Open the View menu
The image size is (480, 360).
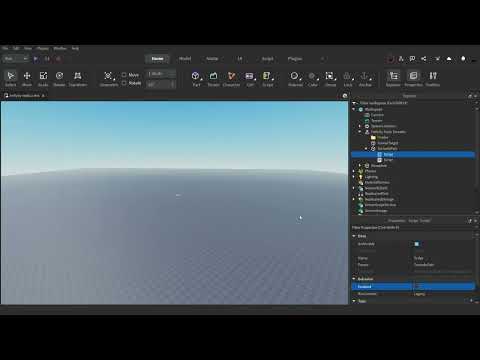[28, 48]
